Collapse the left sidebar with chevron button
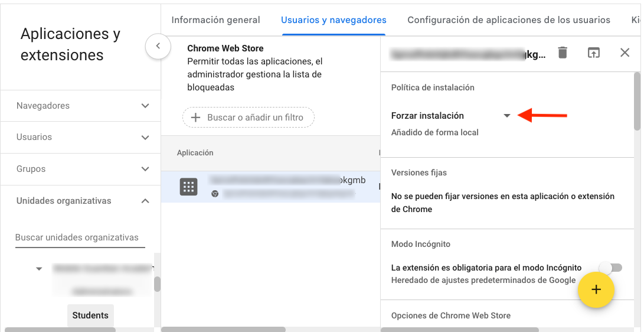This screenshot has height=332, width=644. click(158, 45)
